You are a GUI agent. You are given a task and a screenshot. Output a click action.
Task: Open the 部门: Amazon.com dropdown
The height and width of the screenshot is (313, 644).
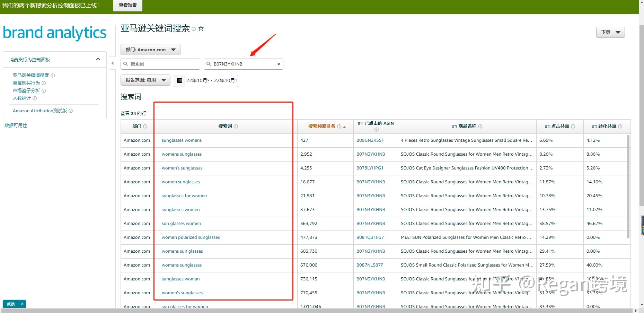pyautogui.click(x=150, y=50)
